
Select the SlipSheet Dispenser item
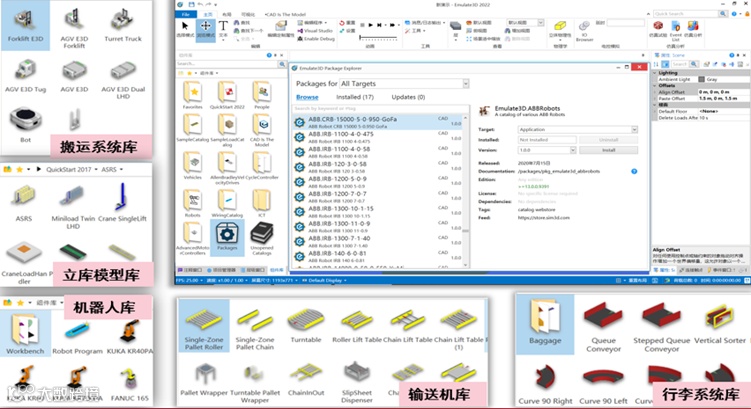(357, 382)
